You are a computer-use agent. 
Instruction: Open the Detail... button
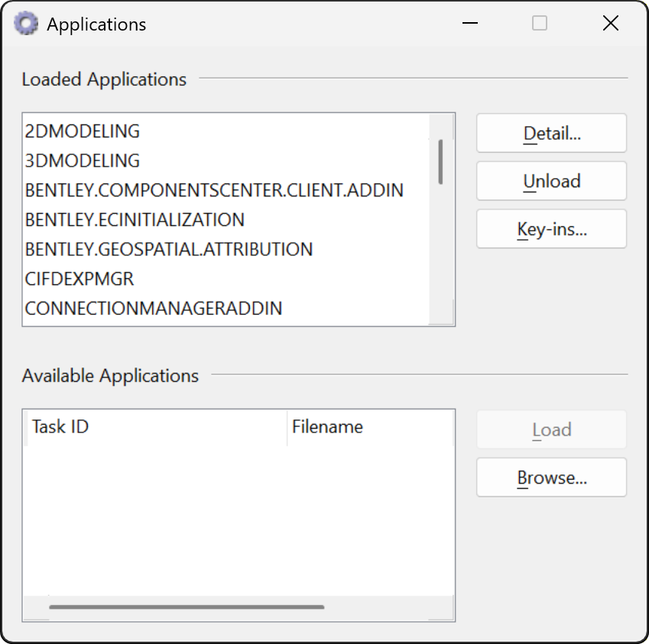pos(551,133)
